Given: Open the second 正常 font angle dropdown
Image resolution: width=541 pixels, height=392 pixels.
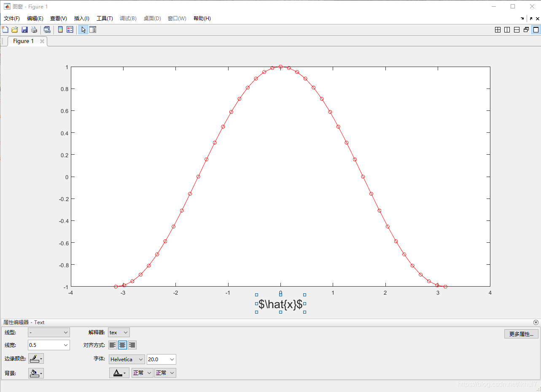Looking at the screenshot, I should [165, 373].
